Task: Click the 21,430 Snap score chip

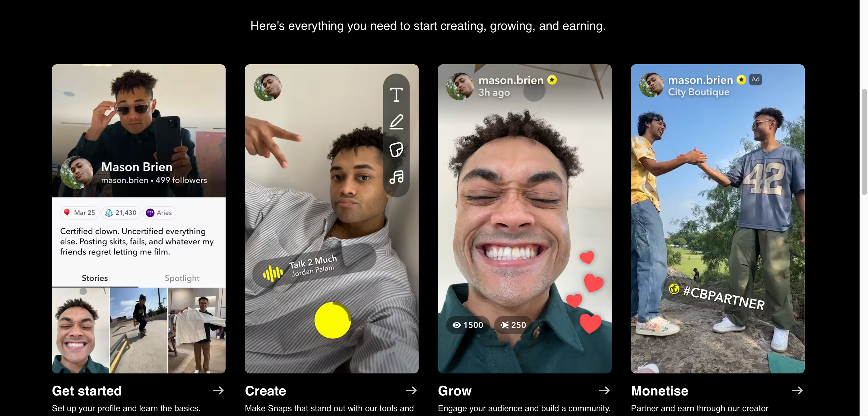Action: (121, 213)
